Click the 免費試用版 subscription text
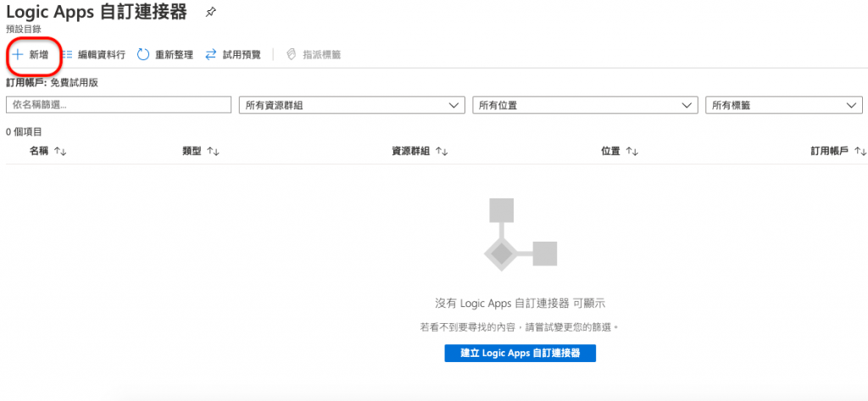The image size is (868, 401). [x=75, y=83]
